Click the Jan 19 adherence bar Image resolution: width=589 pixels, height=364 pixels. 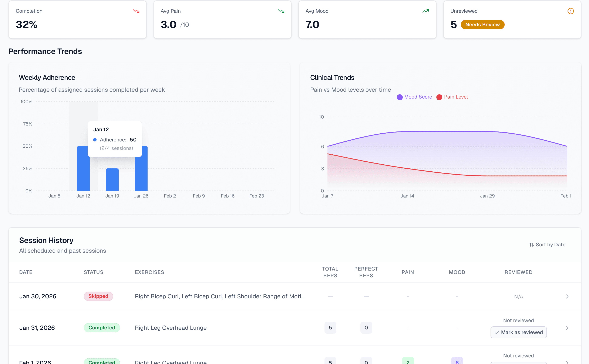pyautogui.click(x=112, y=179)
